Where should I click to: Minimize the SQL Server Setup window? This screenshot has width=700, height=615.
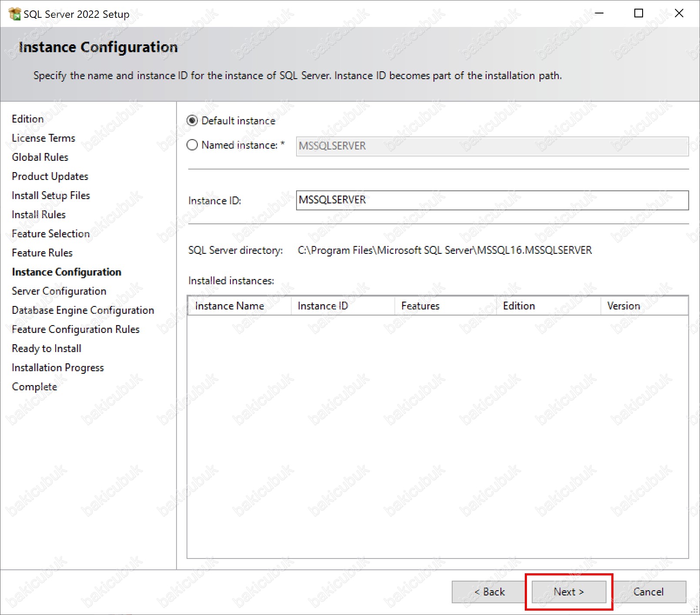[x=599, y=13]
